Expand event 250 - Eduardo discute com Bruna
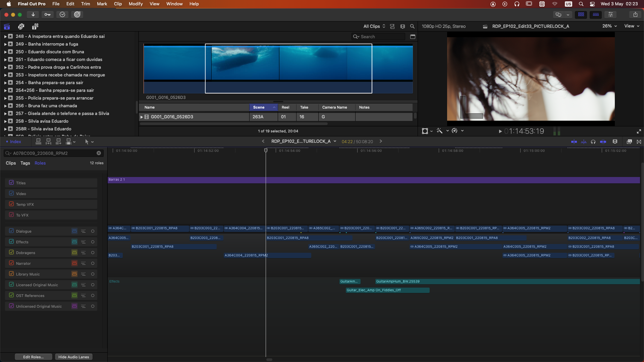This screenshot has height=362, width=644. pyautogui.click(x=5, y=52)
